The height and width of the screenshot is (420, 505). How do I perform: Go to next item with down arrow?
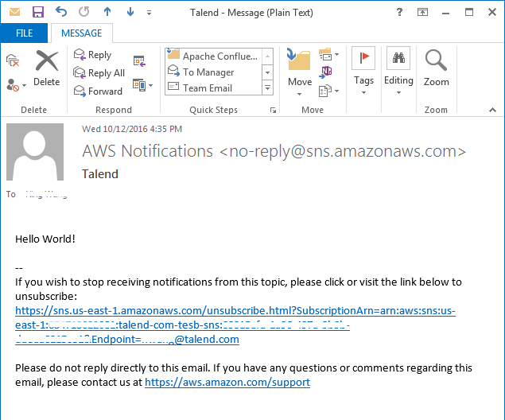pos(130,12)
